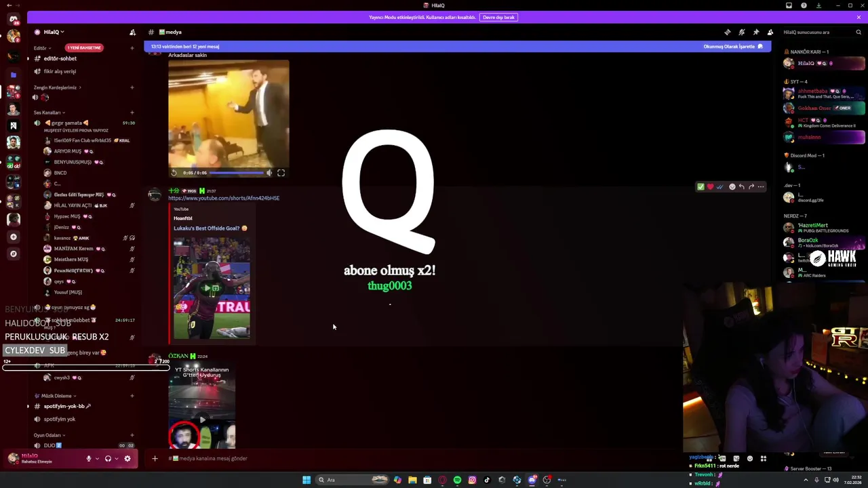Toggle microphone mute in user panel

tap(88, 459)
